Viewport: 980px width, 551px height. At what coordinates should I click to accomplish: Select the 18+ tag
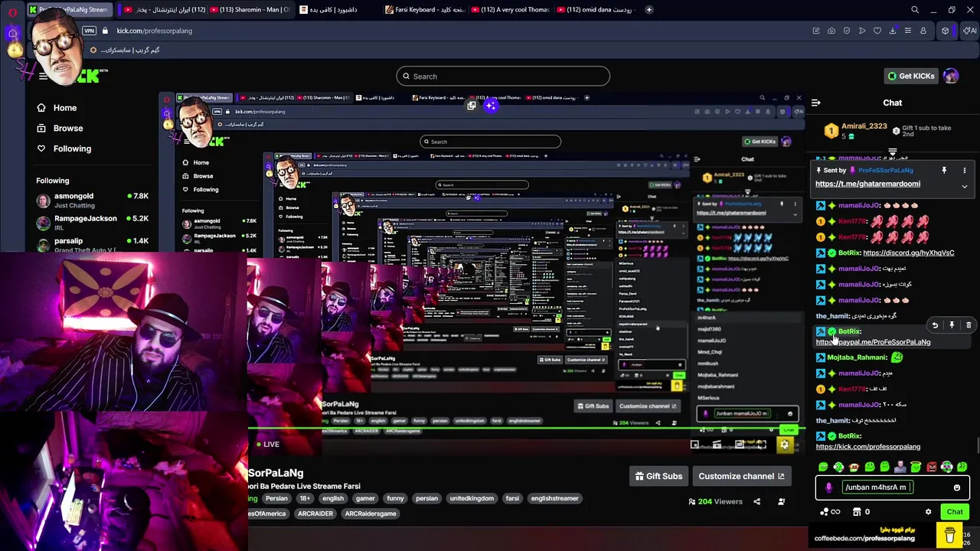[305, 498]
